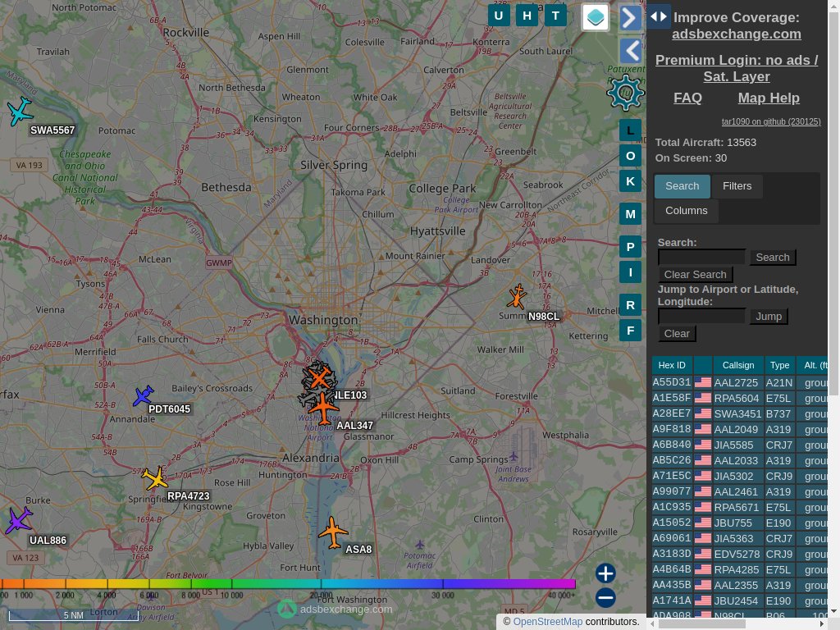Open adsbexchange.com coverage link

click(x=737, y=34)
